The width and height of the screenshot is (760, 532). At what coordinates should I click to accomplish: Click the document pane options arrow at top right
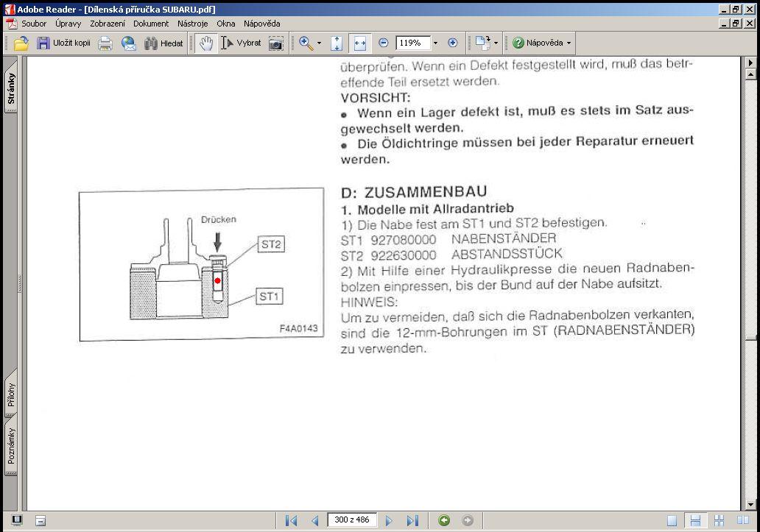coord(750,63)
